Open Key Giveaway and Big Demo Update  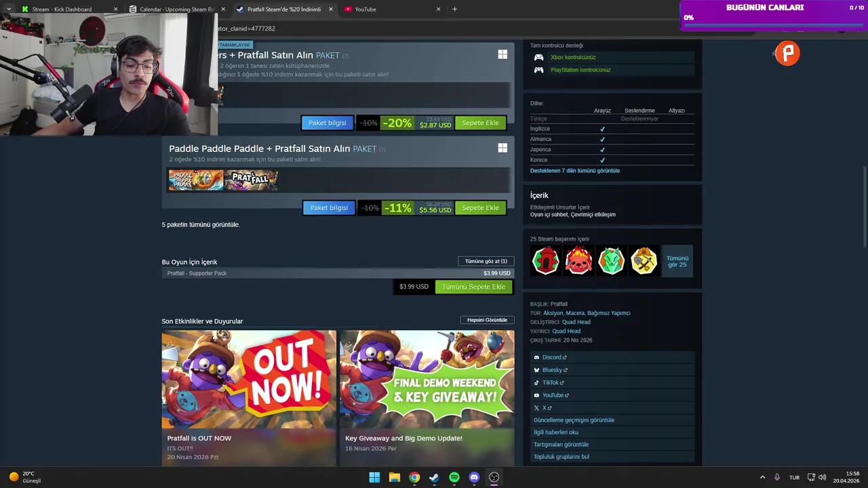[x=427, y=397]
